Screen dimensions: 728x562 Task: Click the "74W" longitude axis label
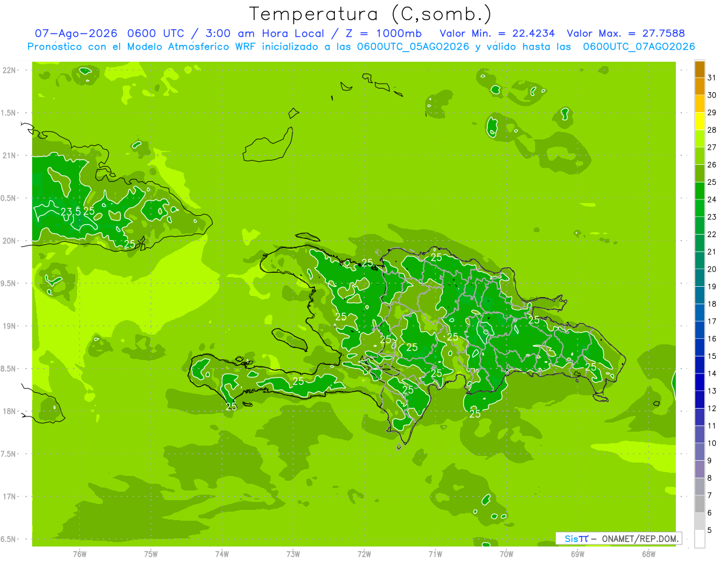(222, 554)
